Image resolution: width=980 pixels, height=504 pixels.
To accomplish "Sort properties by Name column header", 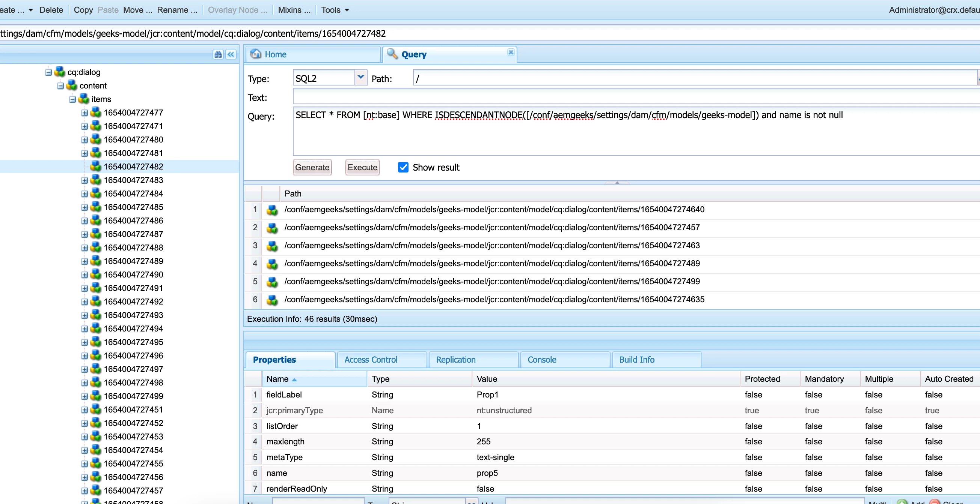I will (278, 379).
